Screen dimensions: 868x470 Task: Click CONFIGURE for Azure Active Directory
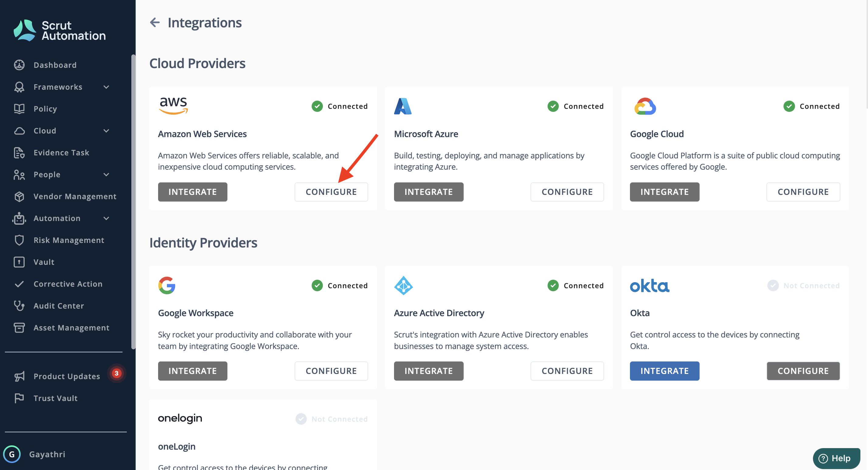tap(567, 371)
